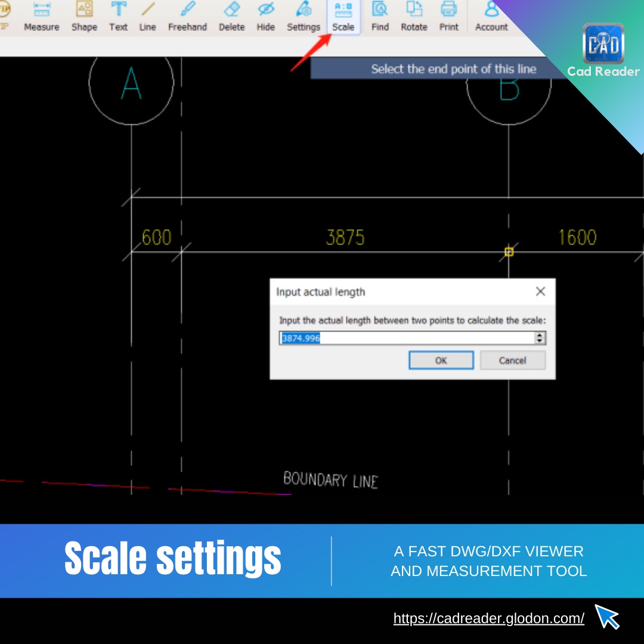Choose the Line drawing tool

click(147, 17)
